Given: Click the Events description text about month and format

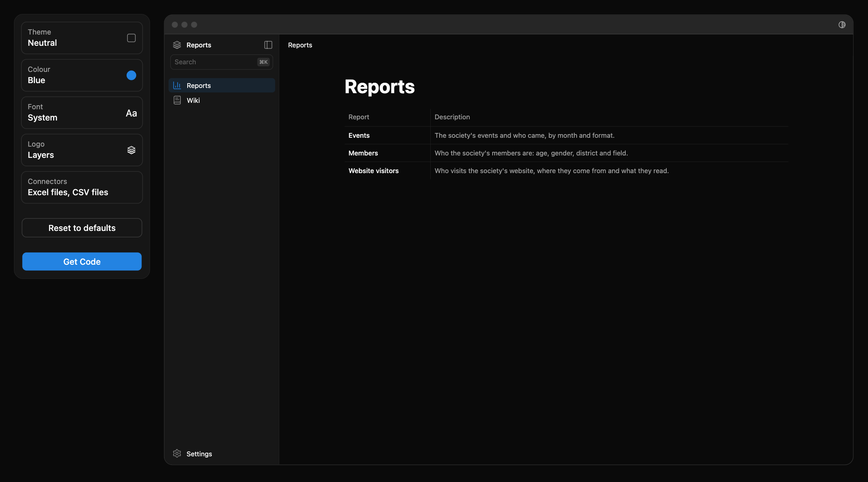Looking at the screenshot, I should [524, 135].
